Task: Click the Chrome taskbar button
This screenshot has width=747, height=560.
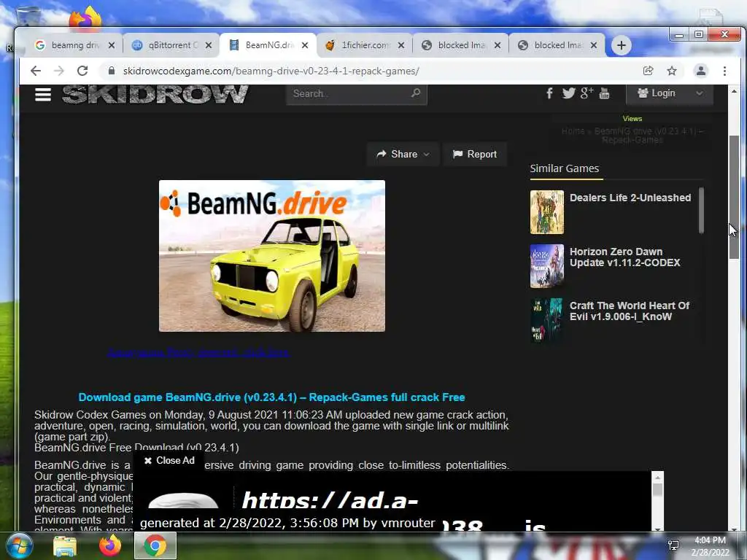Action: 155,545
